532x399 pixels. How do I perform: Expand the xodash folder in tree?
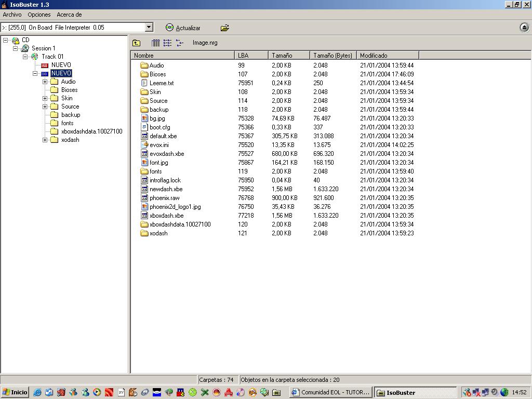(x=45, y=140)
